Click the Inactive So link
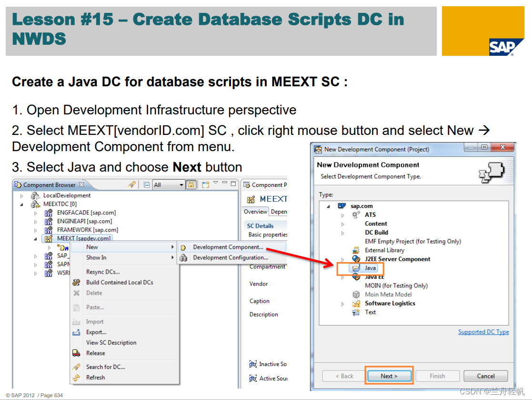Viewport: 532px width, 400px height. pos(273,364)
